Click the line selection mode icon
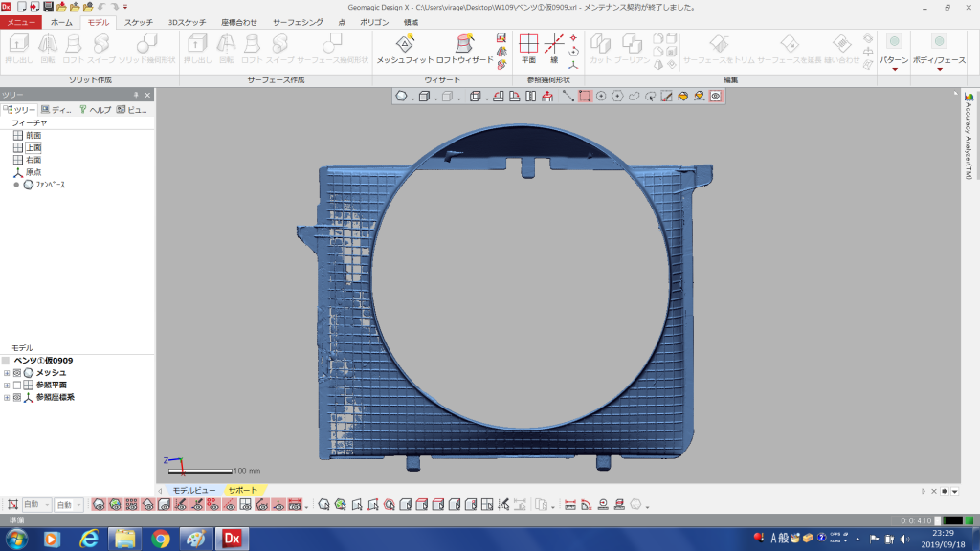Screen dimensions: 980x551 [568, 96]
